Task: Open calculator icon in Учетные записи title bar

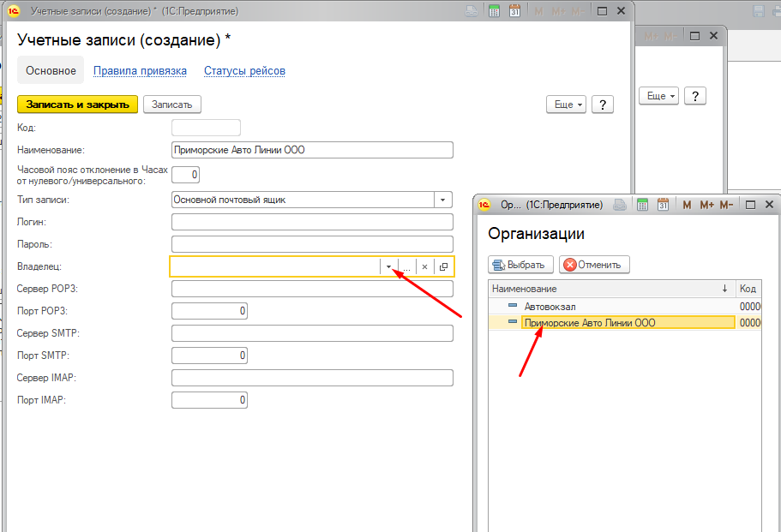Action: [494, 11]
